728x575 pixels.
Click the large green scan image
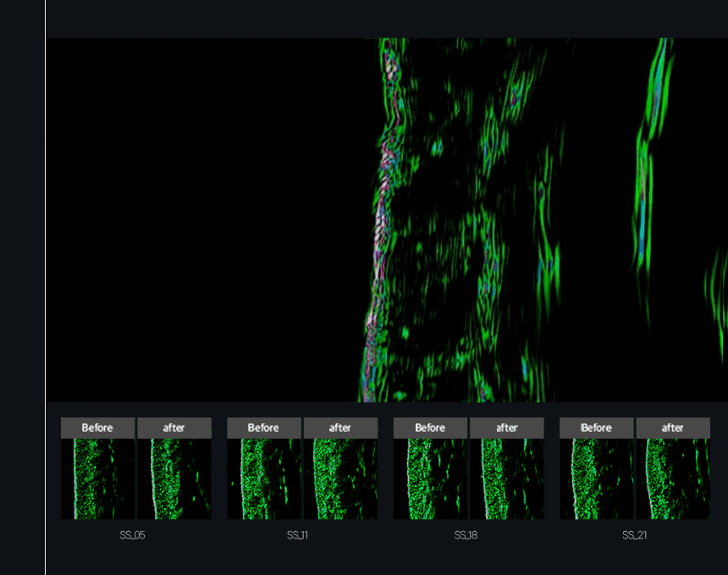click(x=386, y=219)
